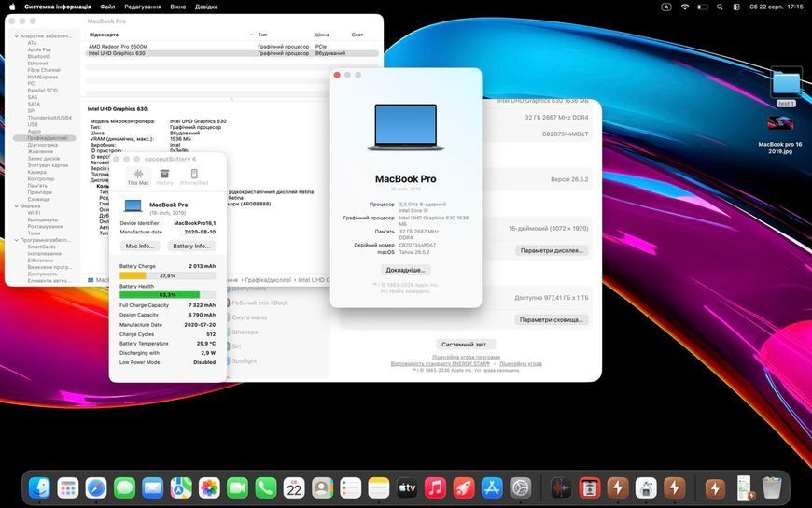Select NVMExpress in sidebar

(42, 77)
